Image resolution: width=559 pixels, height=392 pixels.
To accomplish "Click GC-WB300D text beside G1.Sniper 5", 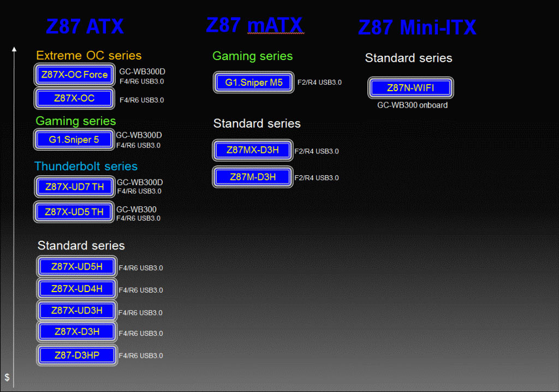I will click(x=139, y=135).
